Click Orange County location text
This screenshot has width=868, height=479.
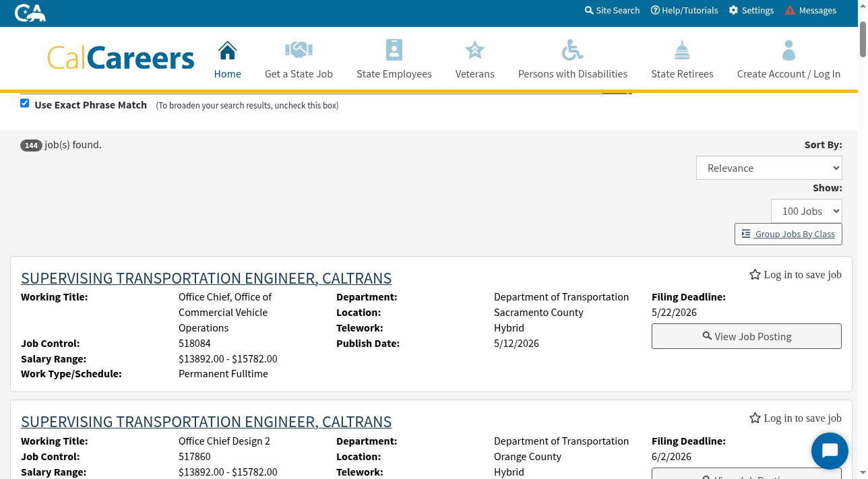[528, 457]
